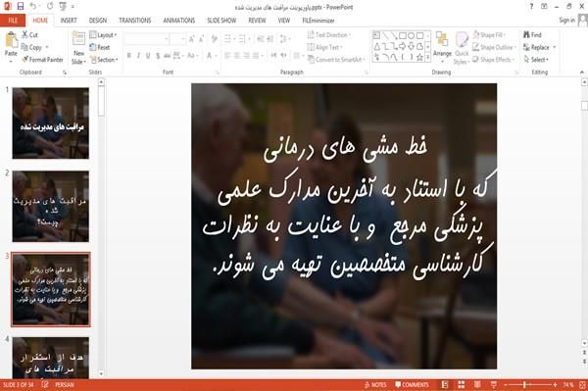Viewport: 588px width, 391px height.
Task: Open the font size combo box
Action: (177, 38)
